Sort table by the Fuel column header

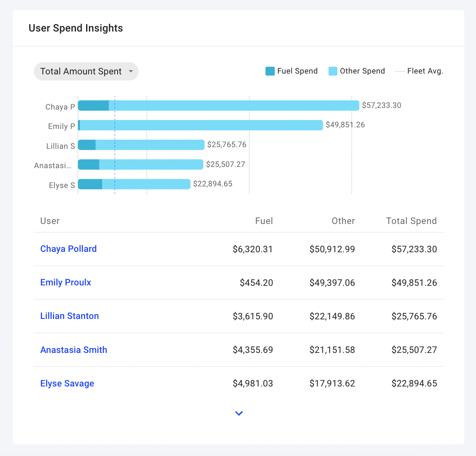tap(264, 221)
